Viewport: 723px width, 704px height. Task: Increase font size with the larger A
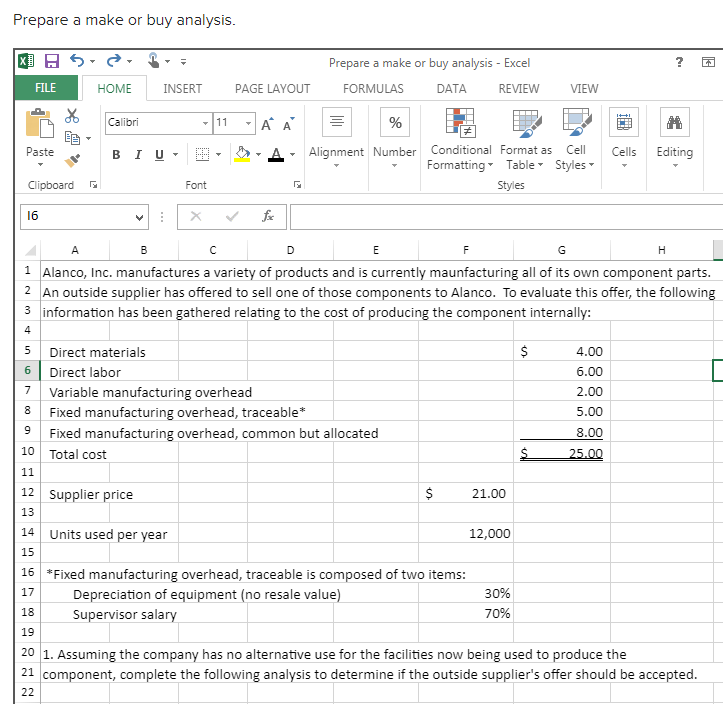[267, 124]
